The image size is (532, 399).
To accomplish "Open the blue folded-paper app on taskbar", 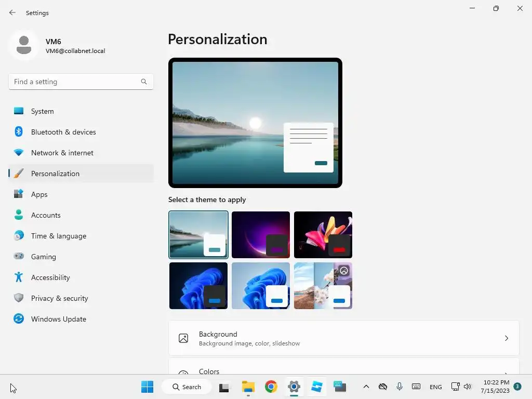I will coord(316,387).
